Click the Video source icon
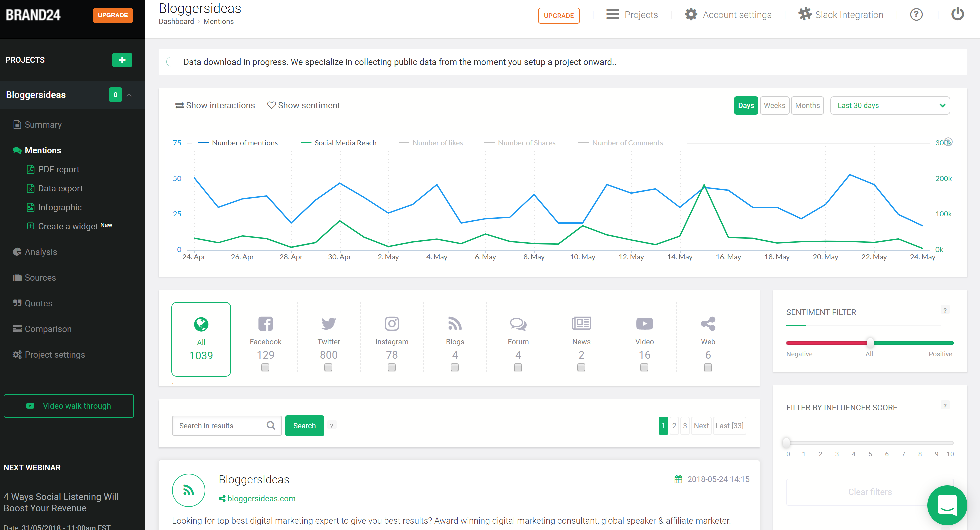Screen dimensions: 980x530 (644, 324)
